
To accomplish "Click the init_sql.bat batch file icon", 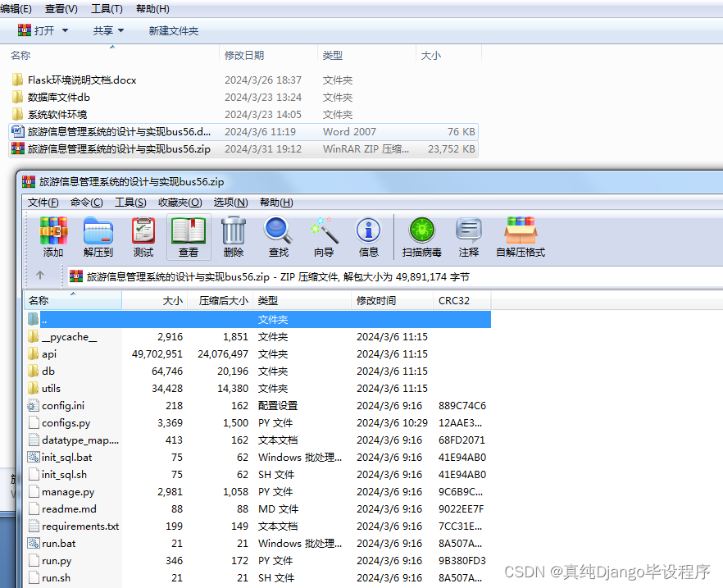I will pos(33,457).
